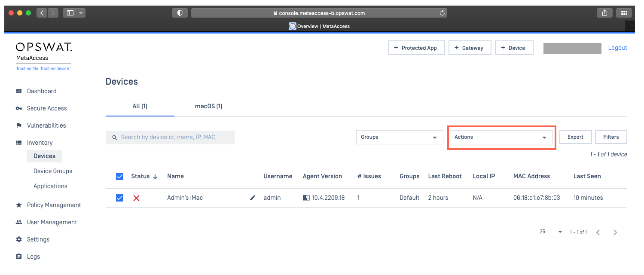Click the # Issues column header

pyautogui.click(x=369, y=176)
